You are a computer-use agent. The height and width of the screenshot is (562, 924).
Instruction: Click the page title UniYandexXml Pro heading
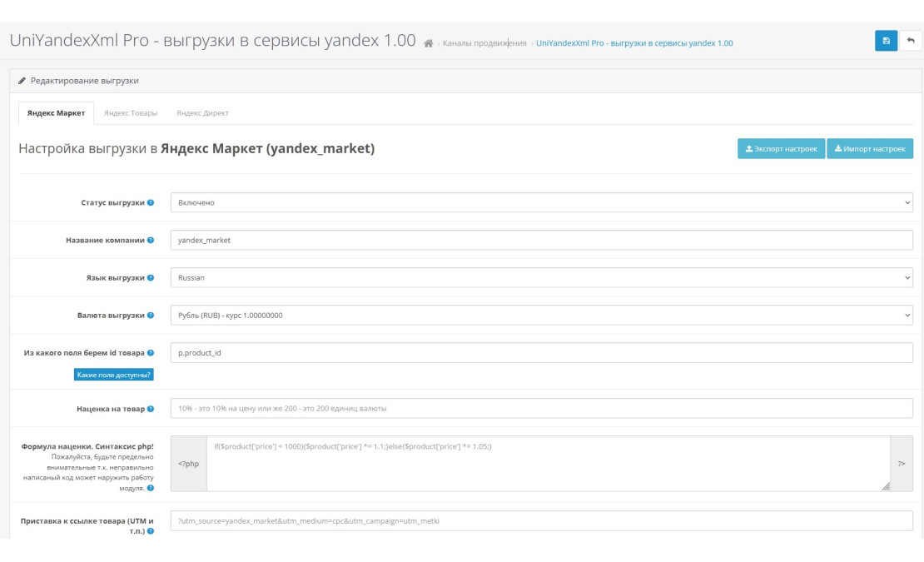(x=213, y=41)
